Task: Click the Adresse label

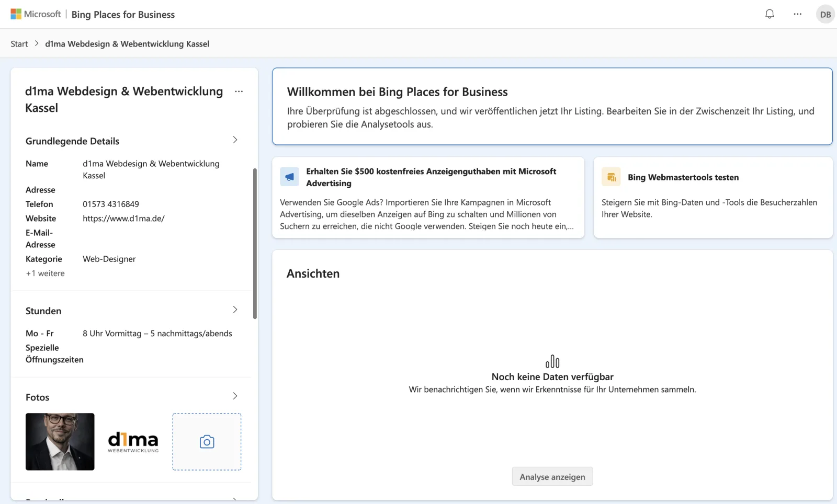Action: (40, 190)
